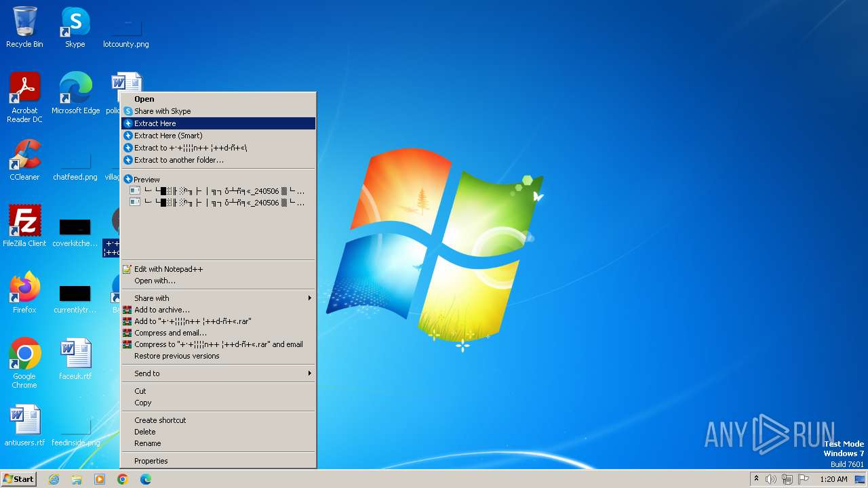Select second archive preview file entry

[x=218, y=203]
